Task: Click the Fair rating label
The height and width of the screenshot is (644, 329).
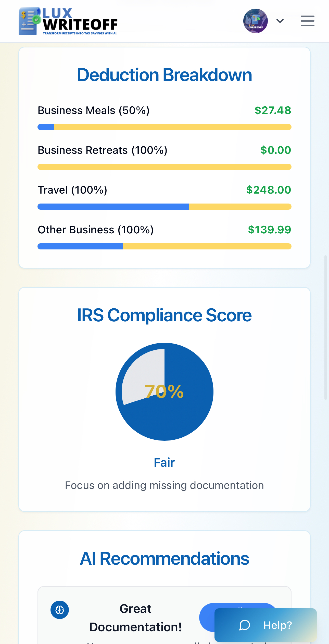Action: [164, 462]
